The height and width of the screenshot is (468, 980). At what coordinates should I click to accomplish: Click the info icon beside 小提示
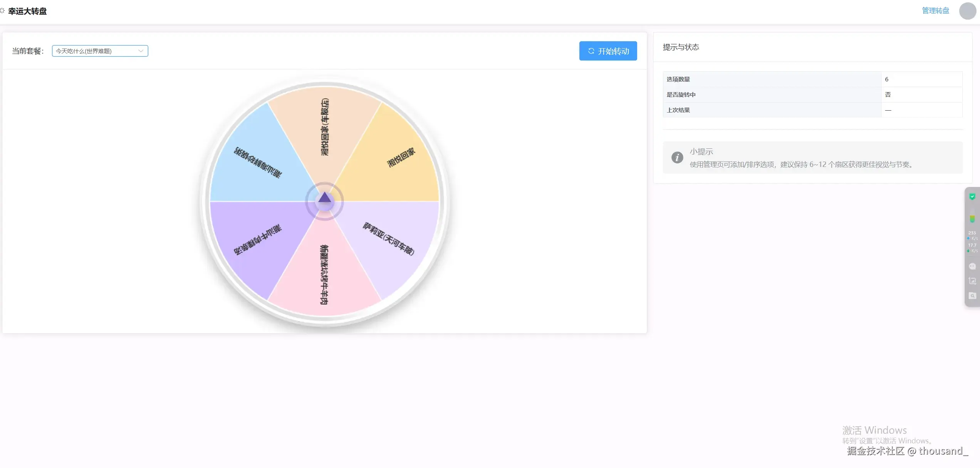[677, 157]
